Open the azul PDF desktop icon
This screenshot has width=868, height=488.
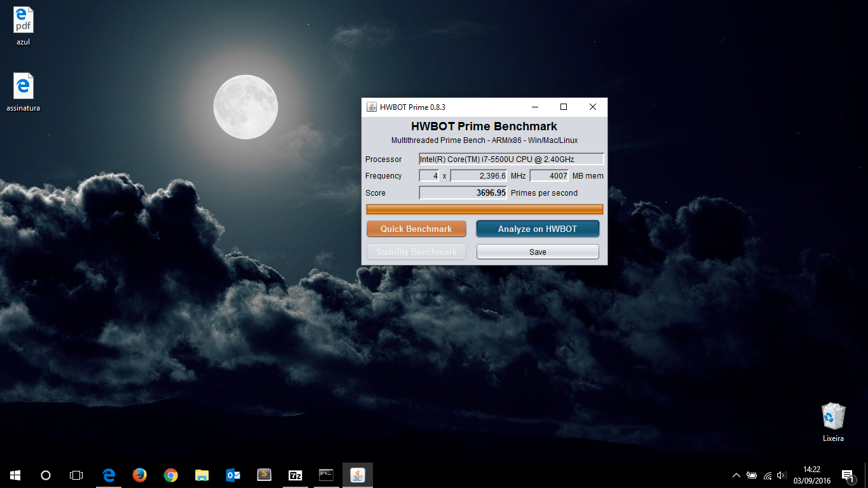pyautogui.click(x=23, y=26)
